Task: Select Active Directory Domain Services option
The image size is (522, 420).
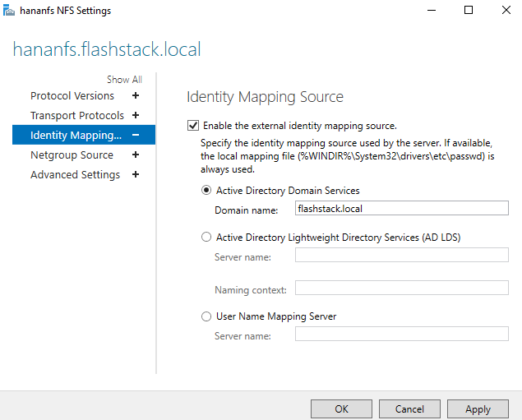Action: (206, 191)
